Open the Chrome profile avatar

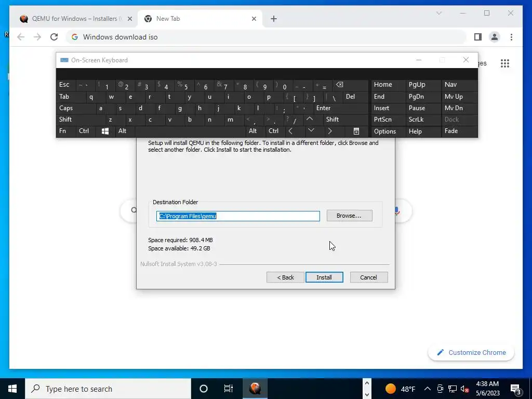click(x=495, y=37)
